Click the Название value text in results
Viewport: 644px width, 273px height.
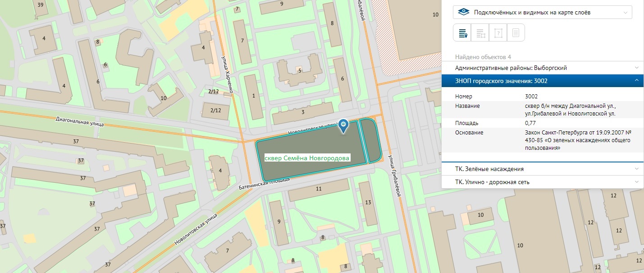[570, 110]
